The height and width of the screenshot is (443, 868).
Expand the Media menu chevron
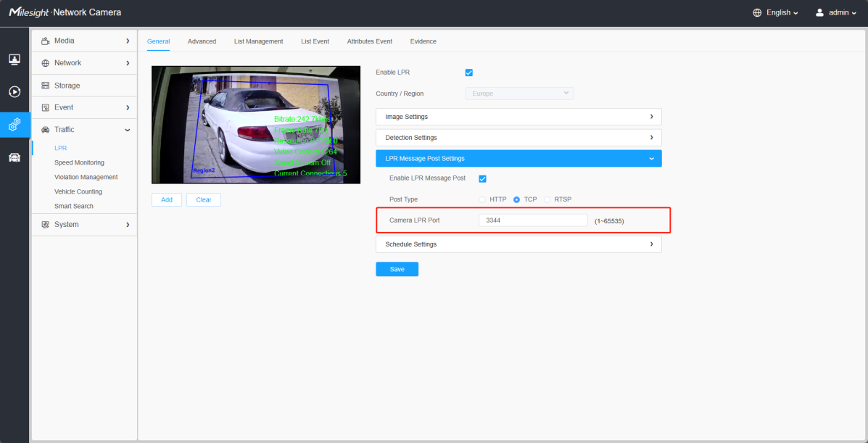coord(128,41)
